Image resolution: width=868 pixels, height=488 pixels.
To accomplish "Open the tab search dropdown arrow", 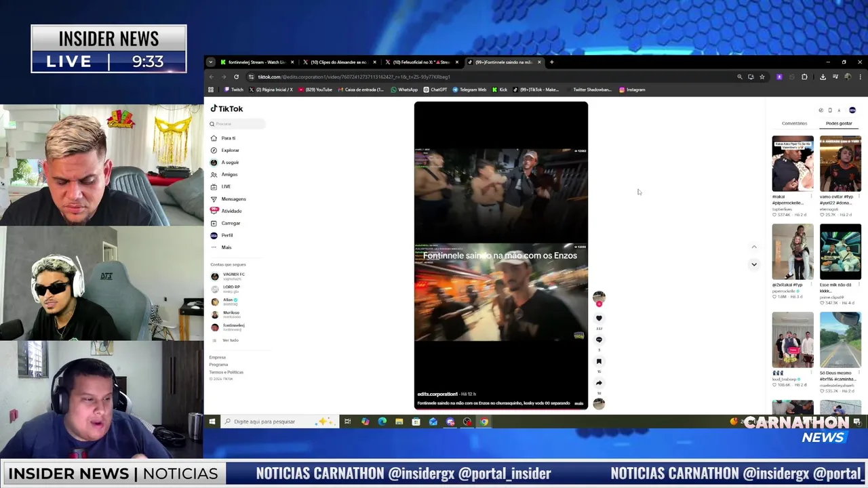I will [x=210, y=62].
